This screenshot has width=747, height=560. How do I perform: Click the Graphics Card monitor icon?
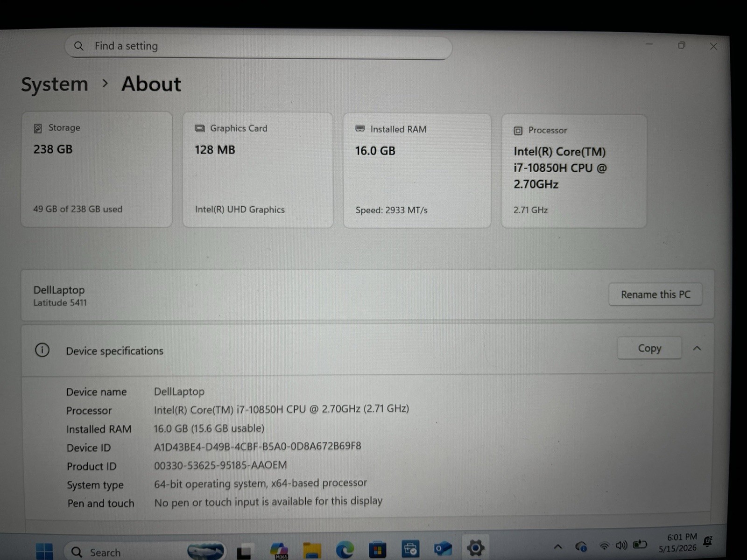(x=200, y=128)
